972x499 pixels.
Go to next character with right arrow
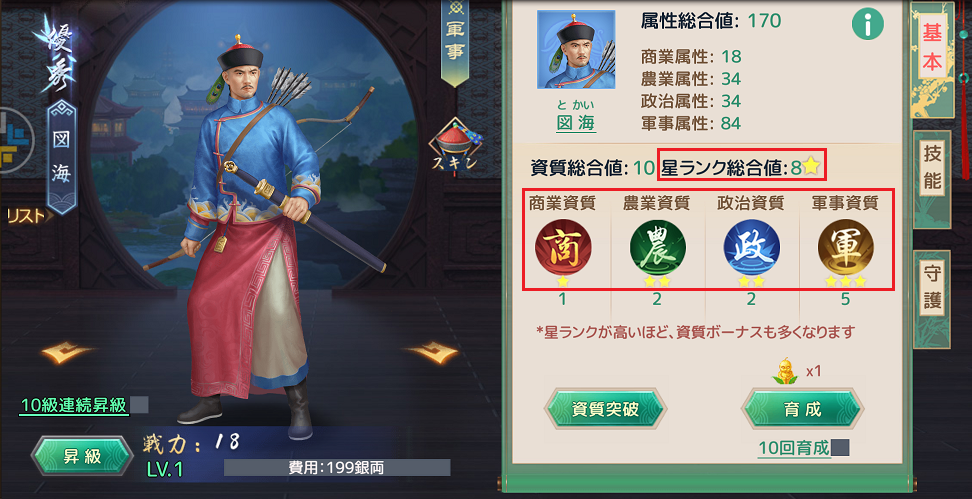[433, 352]
